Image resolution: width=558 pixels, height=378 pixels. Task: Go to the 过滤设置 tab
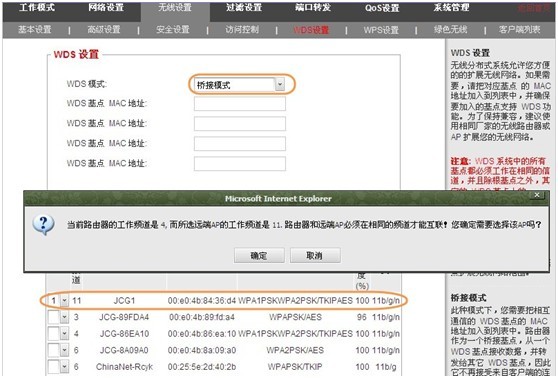click(x=244, y=7)
